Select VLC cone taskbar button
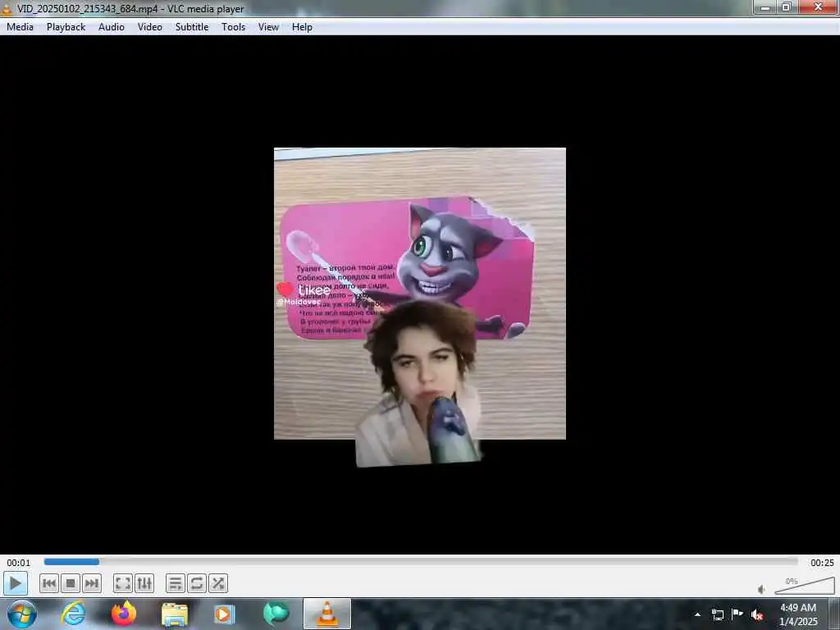840x630 pixels. click(x=327, y=614)
